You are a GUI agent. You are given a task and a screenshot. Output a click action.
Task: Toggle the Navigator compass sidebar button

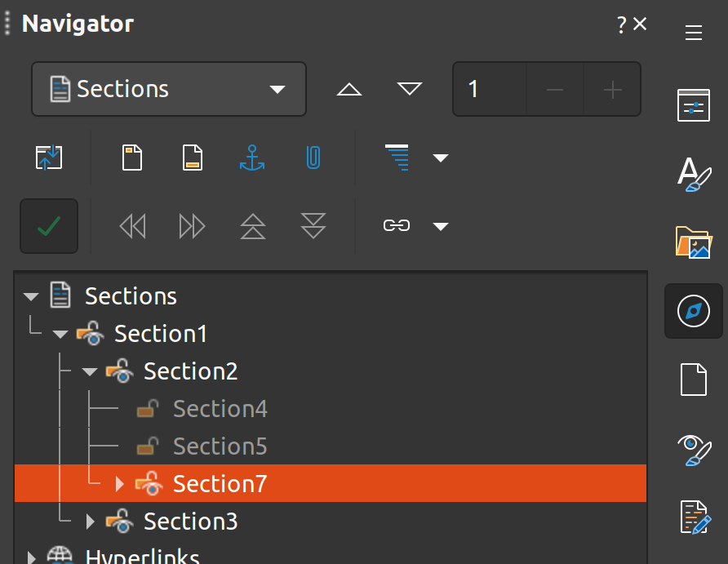coord(693,311)
